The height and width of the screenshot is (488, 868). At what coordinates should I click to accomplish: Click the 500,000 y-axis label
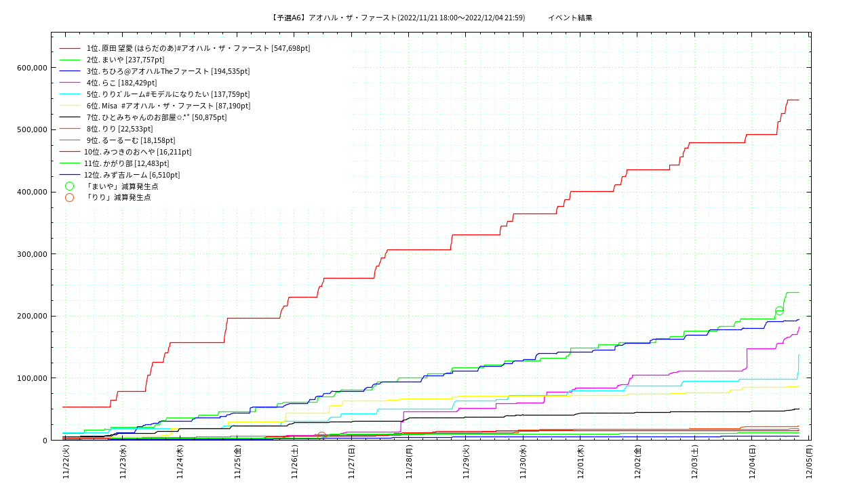32,129
